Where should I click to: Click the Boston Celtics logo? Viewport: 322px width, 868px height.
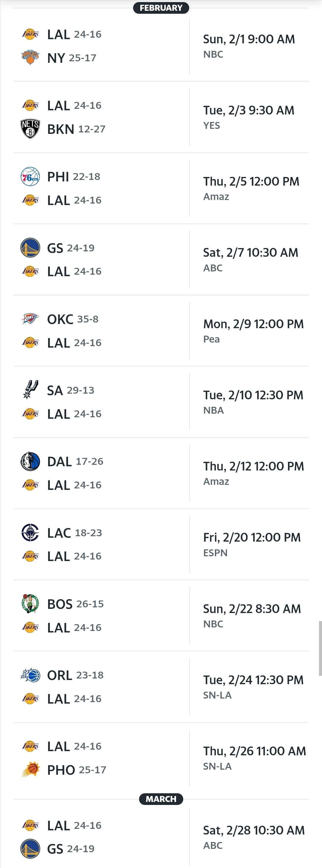pyautogui.click(x=30, y=604)
